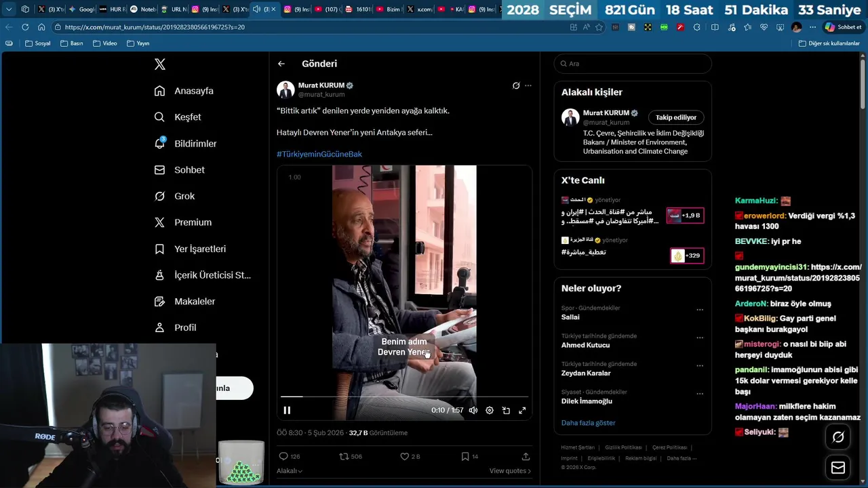
Task: Mute the video volume
Action: [x=473, y=410]
